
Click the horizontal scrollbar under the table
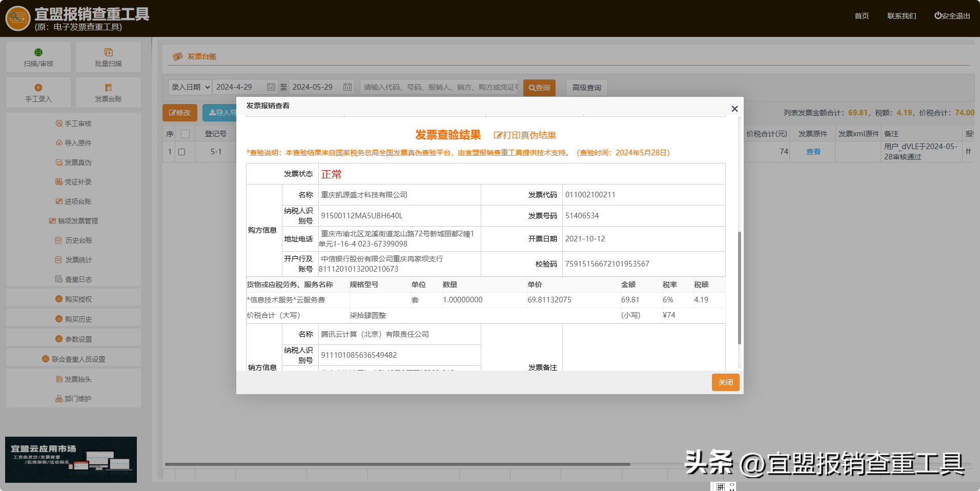point(397,464)
